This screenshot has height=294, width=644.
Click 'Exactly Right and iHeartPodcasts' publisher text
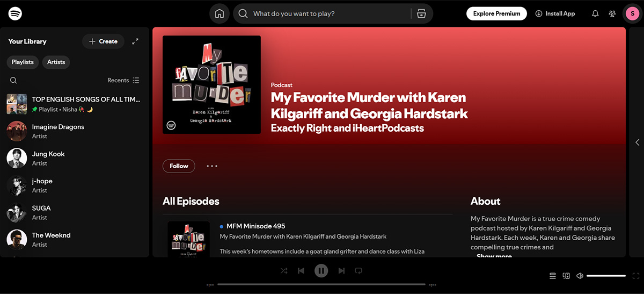tap(347, 128)
